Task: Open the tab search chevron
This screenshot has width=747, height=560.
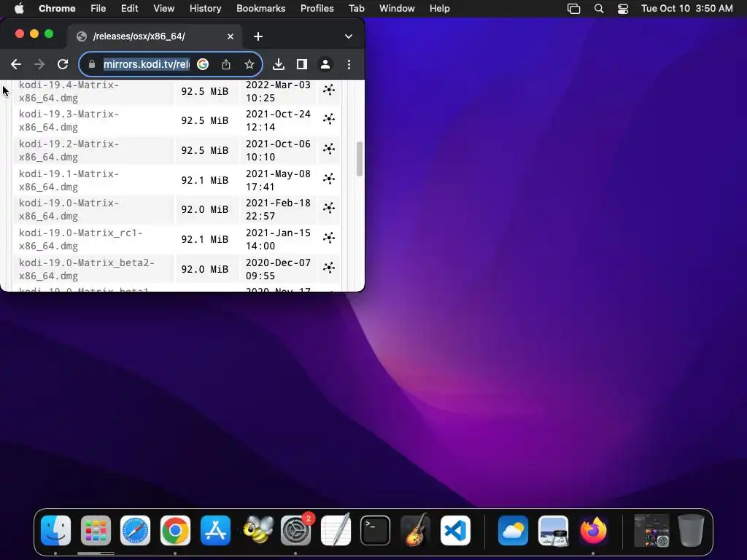Action: (x=349, y=36)
